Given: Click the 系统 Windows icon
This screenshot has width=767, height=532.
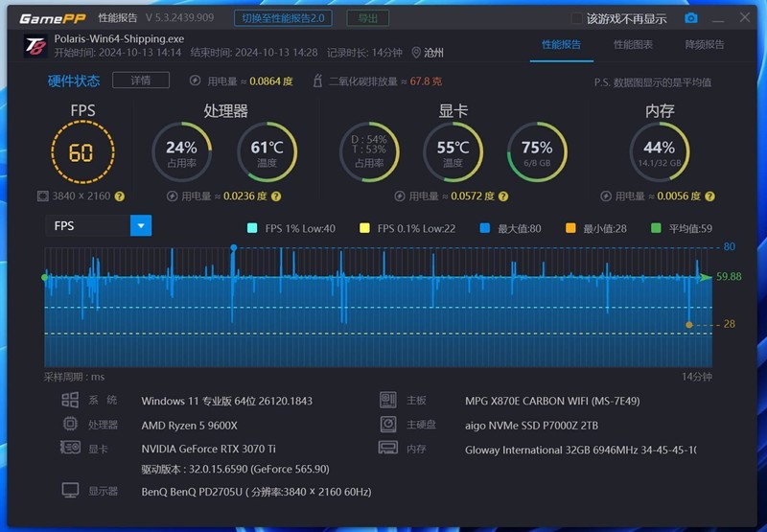Looking at the screenshot, I should (70, 400).
